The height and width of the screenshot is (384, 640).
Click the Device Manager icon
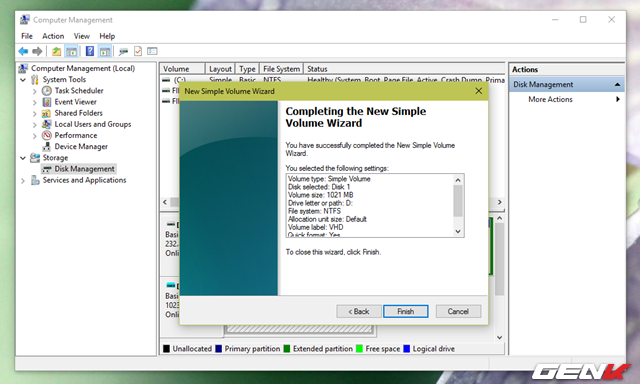pyautogui.click(x=47, y=146)
